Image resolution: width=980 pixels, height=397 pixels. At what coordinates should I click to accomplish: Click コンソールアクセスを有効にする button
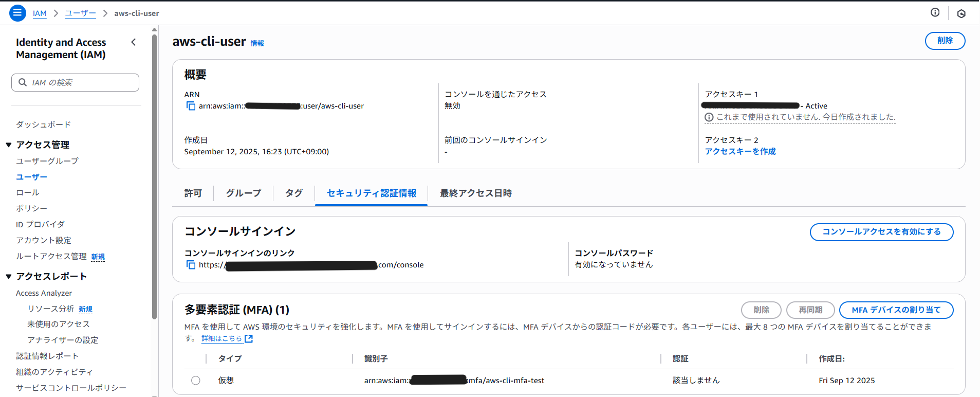tap(882, 232)
